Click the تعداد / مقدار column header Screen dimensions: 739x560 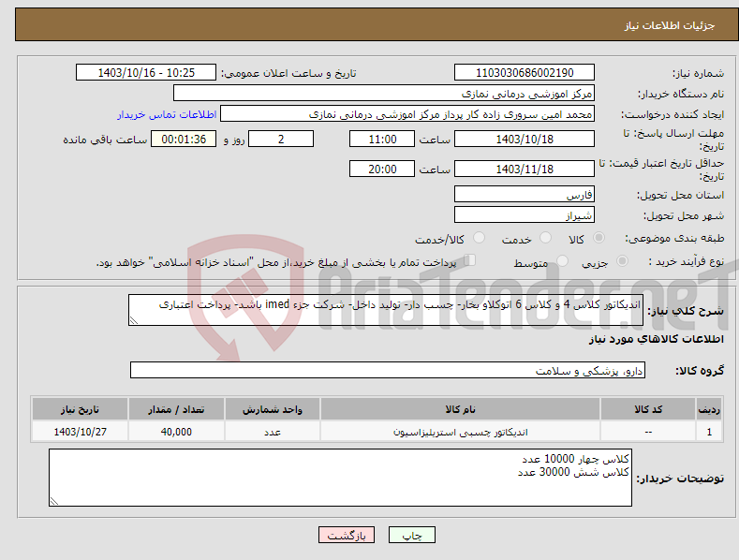[x=176, y=409]
